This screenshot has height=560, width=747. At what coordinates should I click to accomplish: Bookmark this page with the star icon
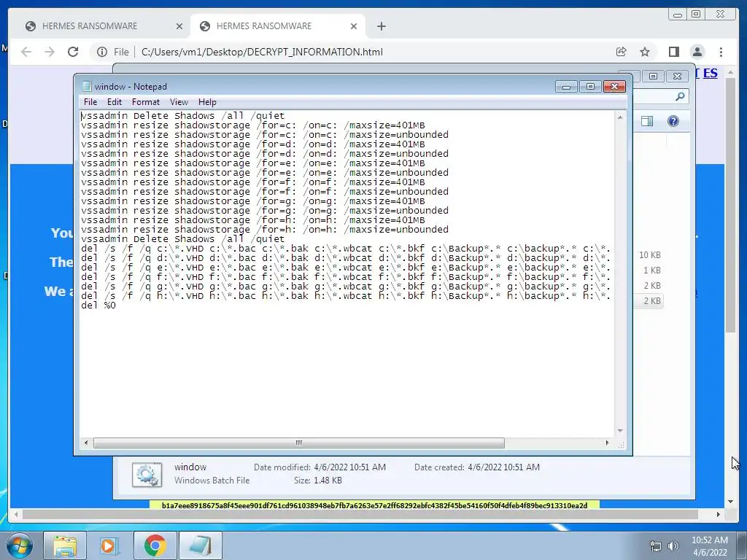click(x=645, y=52)
